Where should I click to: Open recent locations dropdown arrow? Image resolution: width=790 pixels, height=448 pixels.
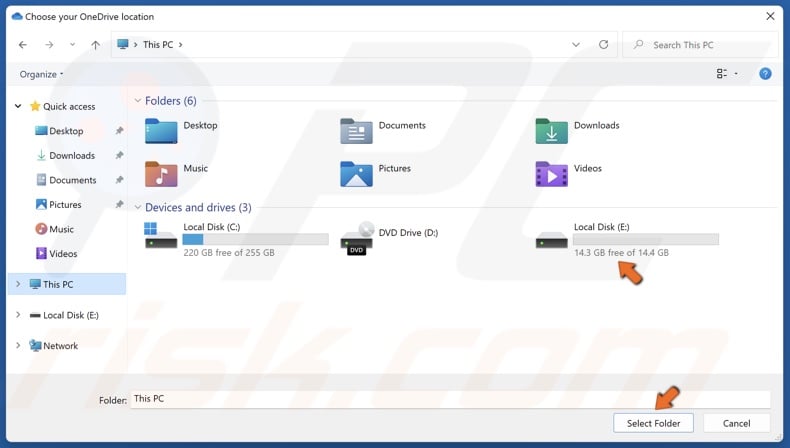[x=73, y=45]
